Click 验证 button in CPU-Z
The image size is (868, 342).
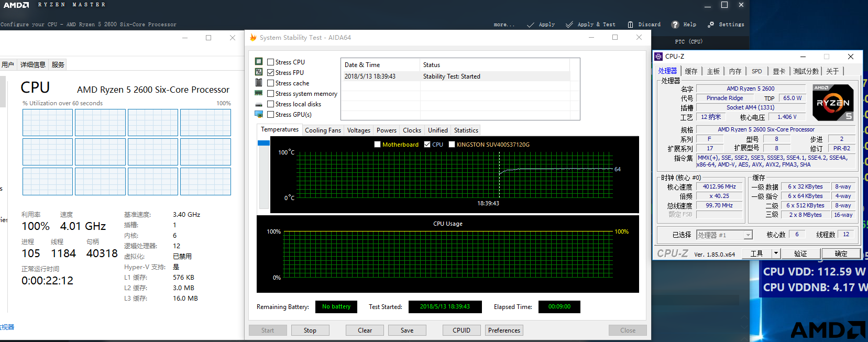[x=800, y=253]
